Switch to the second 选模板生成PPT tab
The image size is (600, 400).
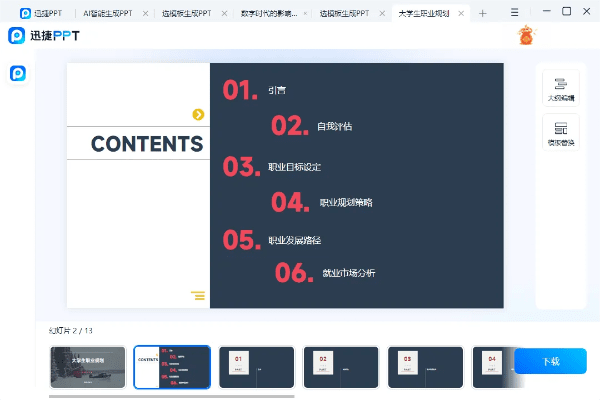(344, 13)
